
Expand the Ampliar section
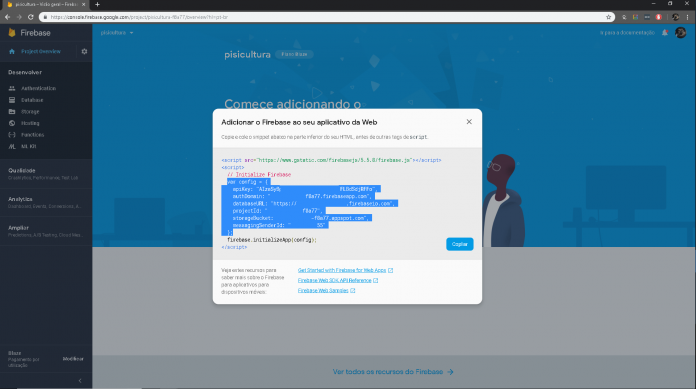(46, 231)
